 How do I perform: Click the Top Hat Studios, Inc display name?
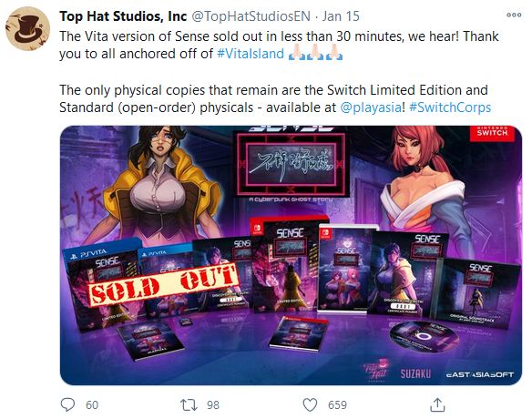pyautogui.click(x=123, y=16)
